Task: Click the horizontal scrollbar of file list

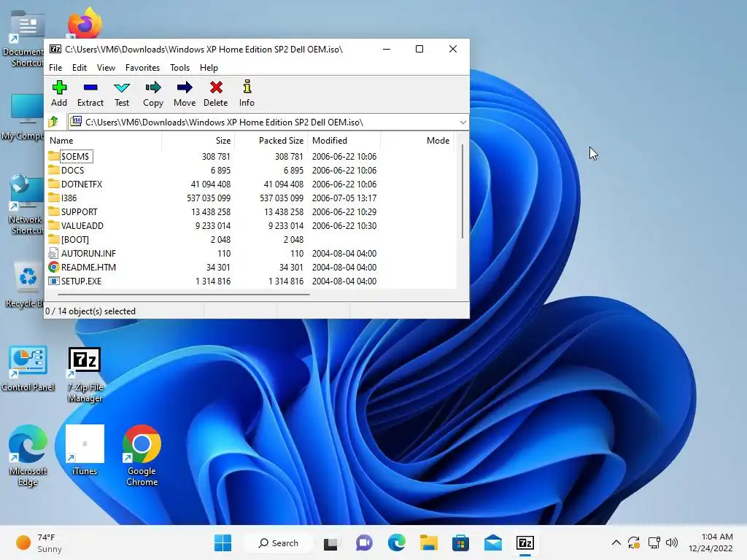Action: click(183, 295)
